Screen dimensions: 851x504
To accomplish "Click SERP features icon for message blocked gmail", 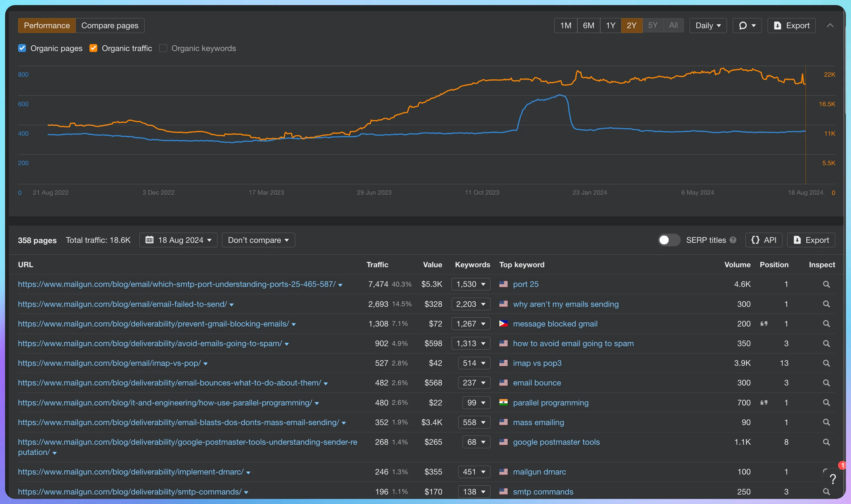I will click(x=764, y=324).
